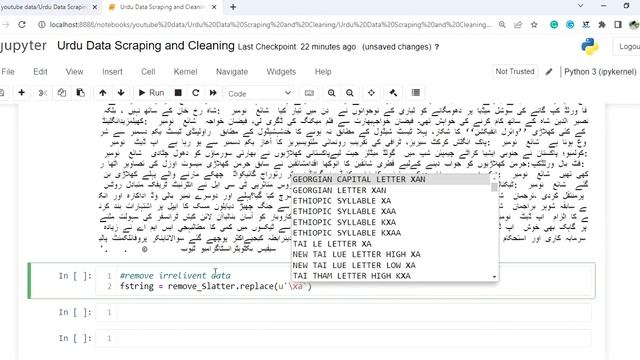Restart kernel and run all cells
Screen dimensions: 640x360
coord(213,93)
